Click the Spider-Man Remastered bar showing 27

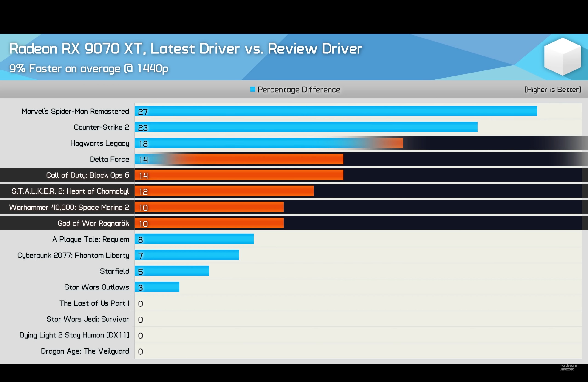(x=336, y=111)
